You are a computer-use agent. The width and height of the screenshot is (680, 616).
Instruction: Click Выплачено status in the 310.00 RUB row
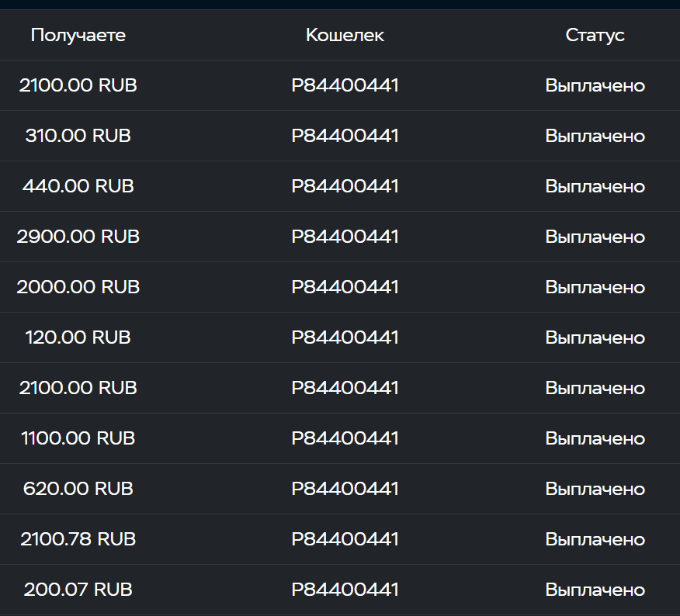595,136
